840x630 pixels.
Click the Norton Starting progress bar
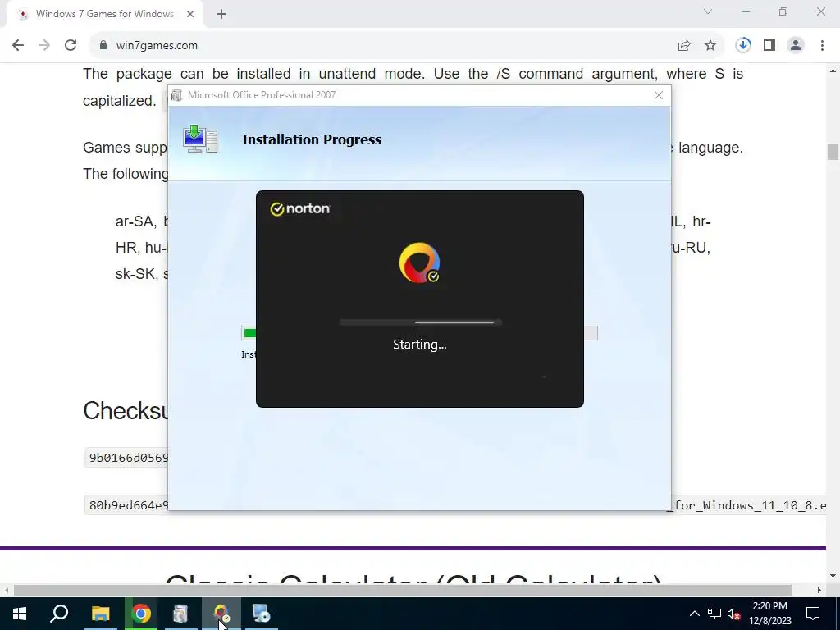[421, 322]
